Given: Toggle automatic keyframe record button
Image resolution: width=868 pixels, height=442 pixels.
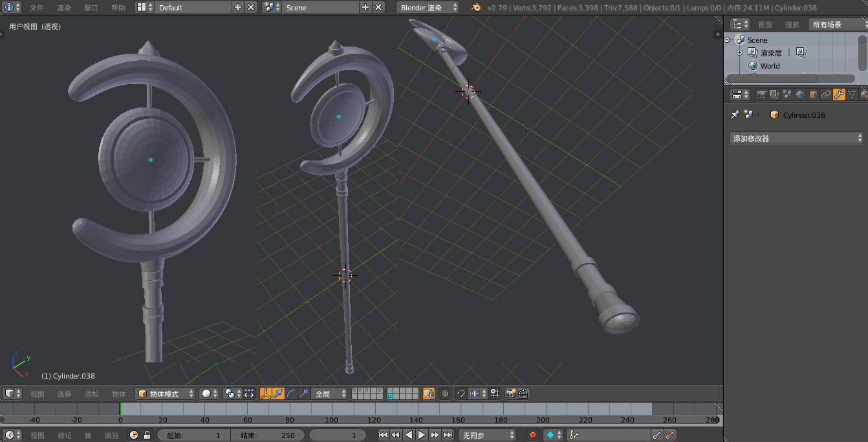Looking at the screenshot, I should tap(533, 436).
